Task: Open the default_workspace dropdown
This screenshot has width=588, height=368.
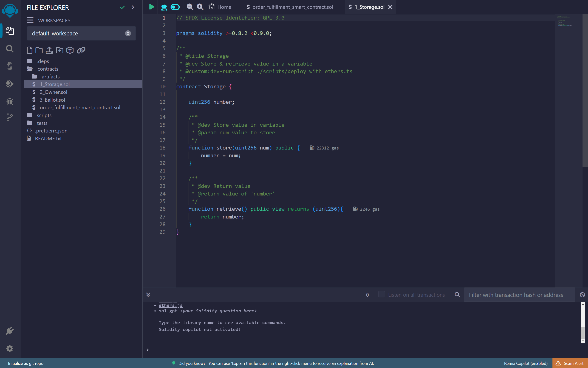Action: [x=81, y=33]
